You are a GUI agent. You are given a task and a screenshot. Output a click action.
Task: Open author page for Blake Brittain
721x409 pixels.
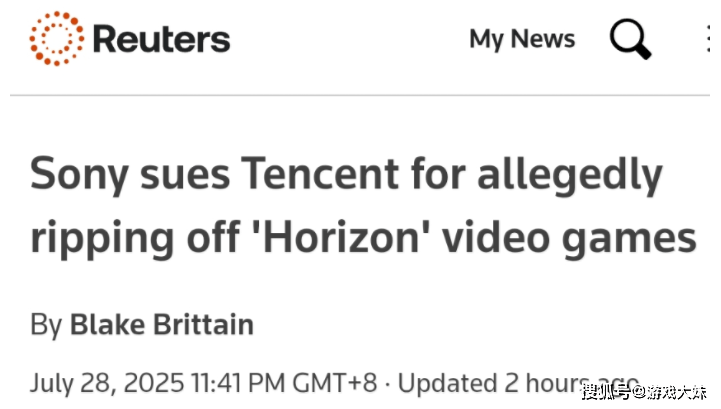pos(161,324)
